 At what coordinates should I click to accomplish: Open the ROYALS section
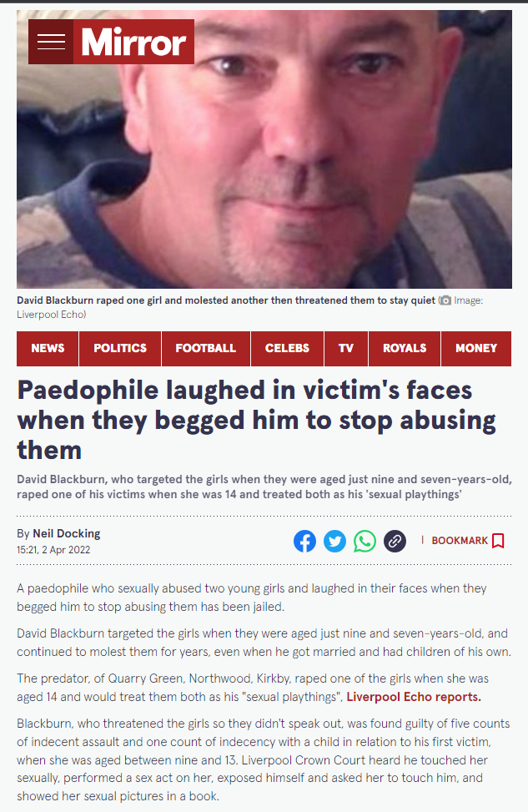[405, 349]
